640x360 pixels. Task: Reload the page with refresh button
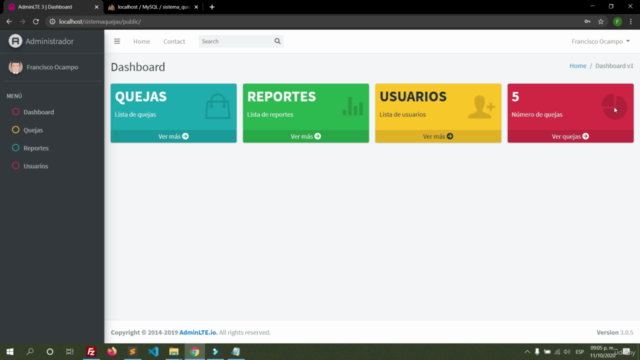(x=36, y=22)
